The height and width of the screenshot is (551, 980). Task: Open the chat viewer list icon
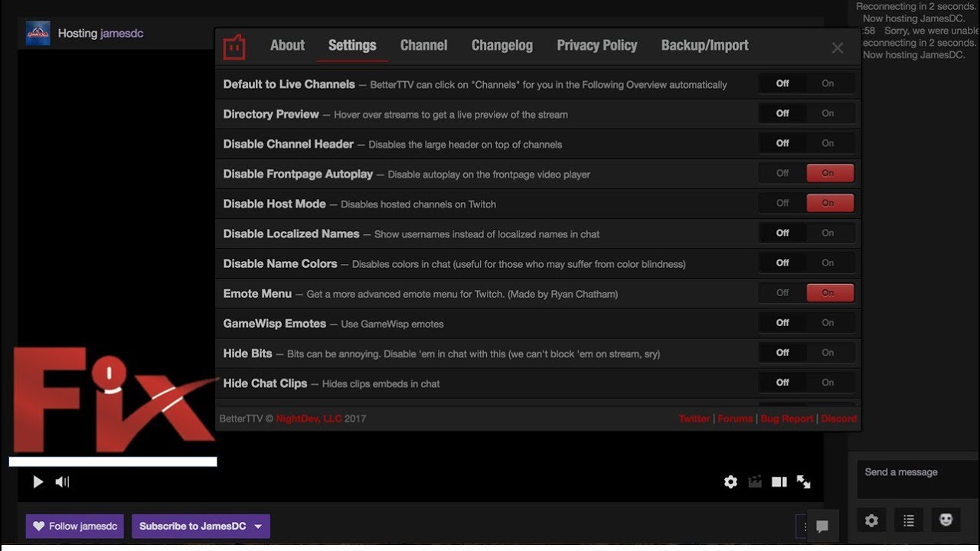click(909, 520)
